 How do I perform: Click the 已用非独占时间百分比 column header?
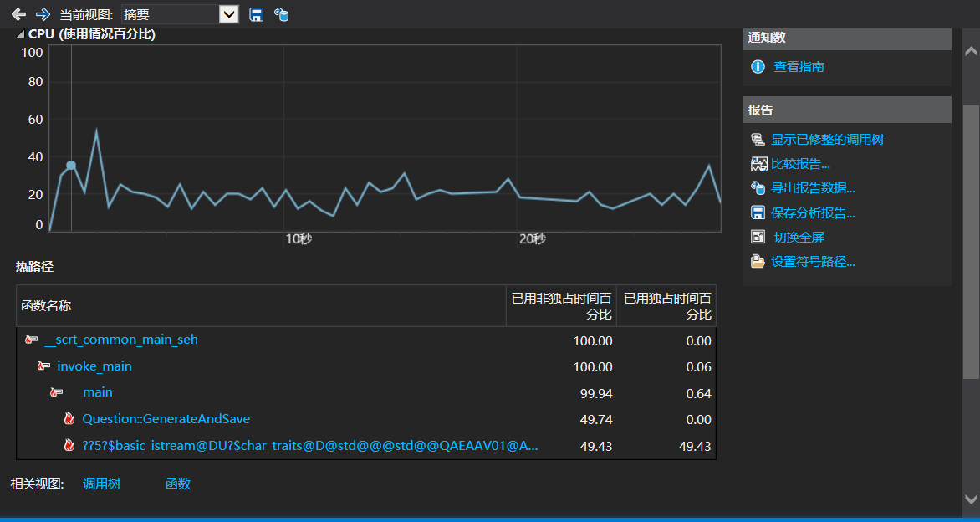pos(561,305)
